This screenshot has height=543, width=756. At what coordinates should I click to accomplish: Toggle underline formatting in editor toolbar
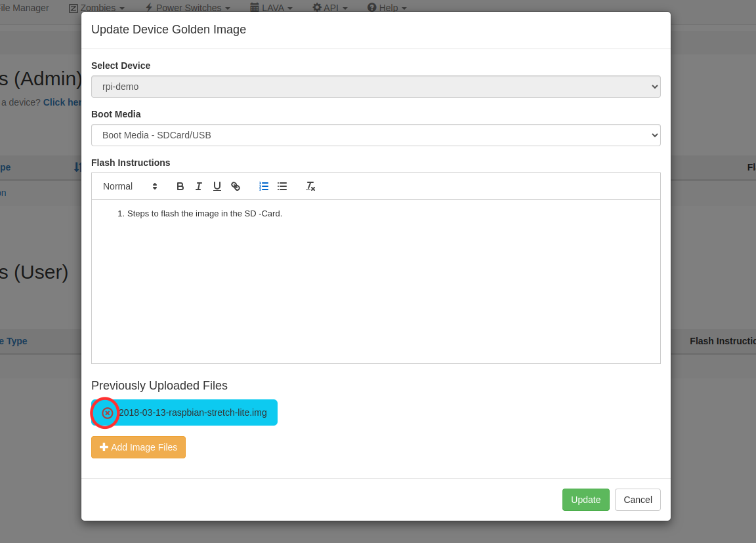pyautogui.click(x=217, y=186)
